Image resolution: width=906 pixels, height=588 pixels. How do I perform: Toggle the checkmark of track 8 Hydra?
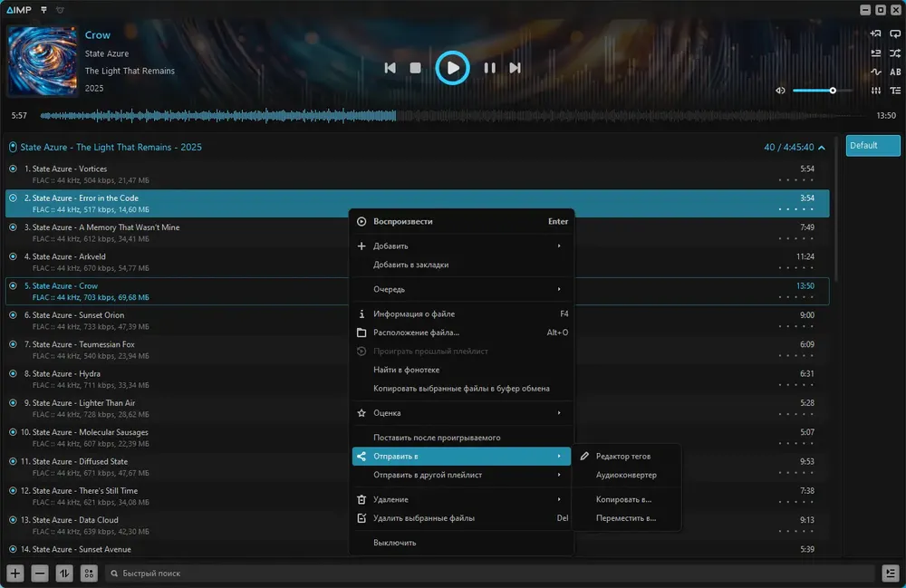[13, 373]
